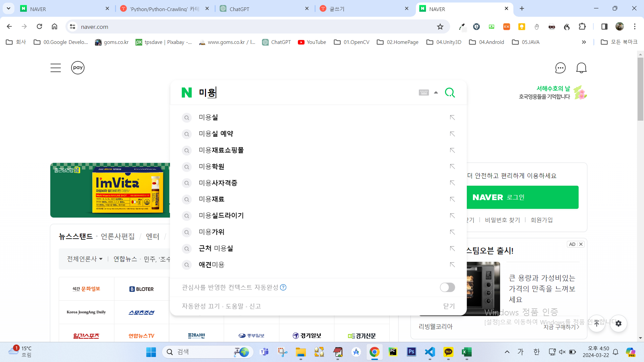Open the notifications bell icon
Screen dimensions: 644x362
581,68
